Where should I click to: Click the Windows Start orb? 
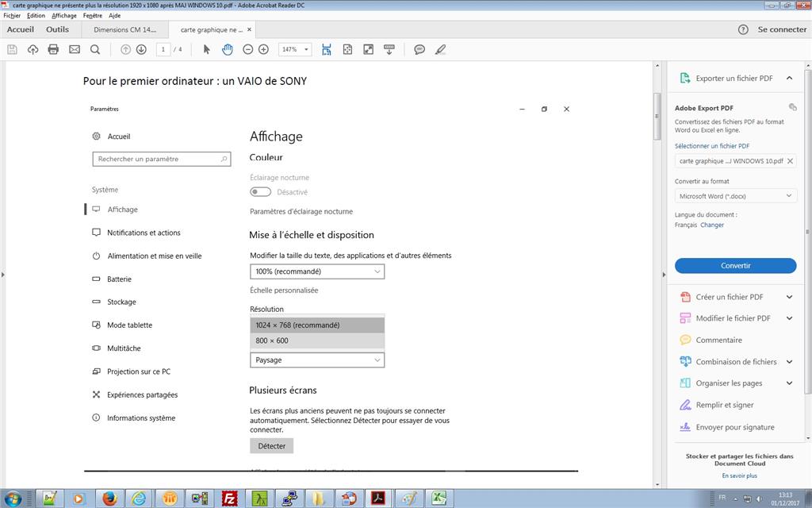coord(13,498)
